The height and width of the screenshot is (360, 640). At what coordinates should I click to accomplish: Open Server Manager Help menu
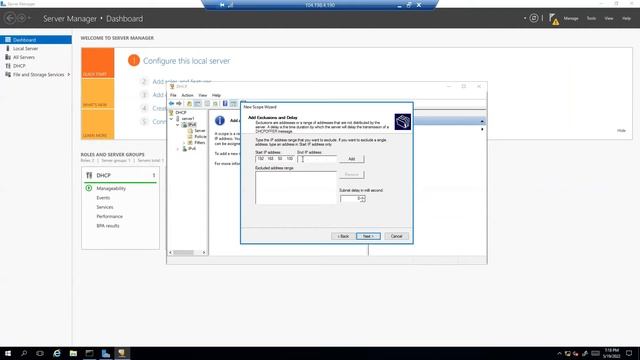click(626, 18)
